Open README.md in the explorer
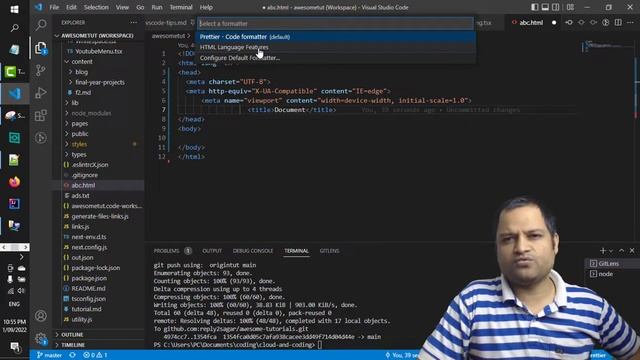 point(98,288)
